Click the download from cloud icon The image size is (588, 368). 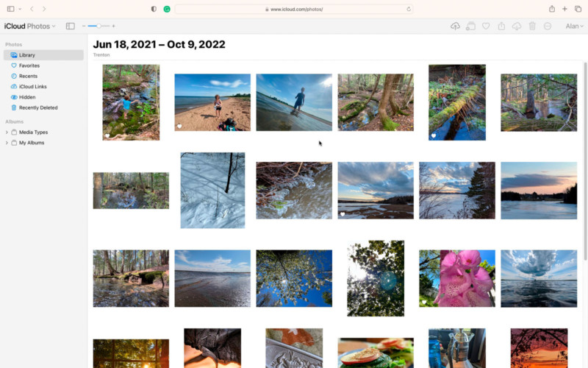(517, 26)
